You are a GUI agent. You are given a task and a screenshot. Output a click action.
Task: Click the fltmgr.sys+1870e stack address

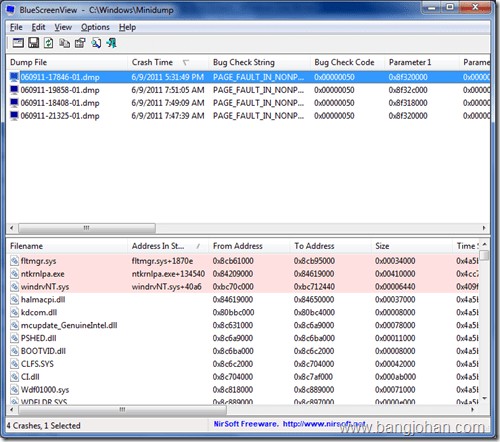(162, 261)
